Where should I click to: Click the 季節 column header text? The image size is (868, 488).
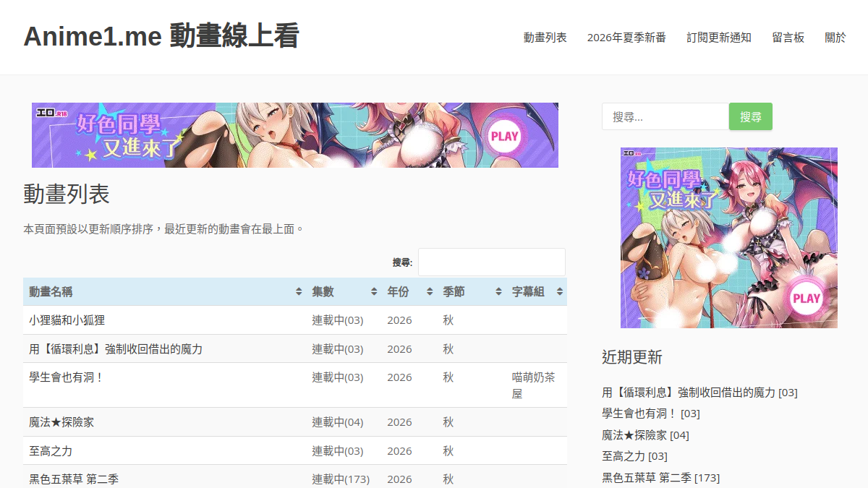[x=454, y=292]
